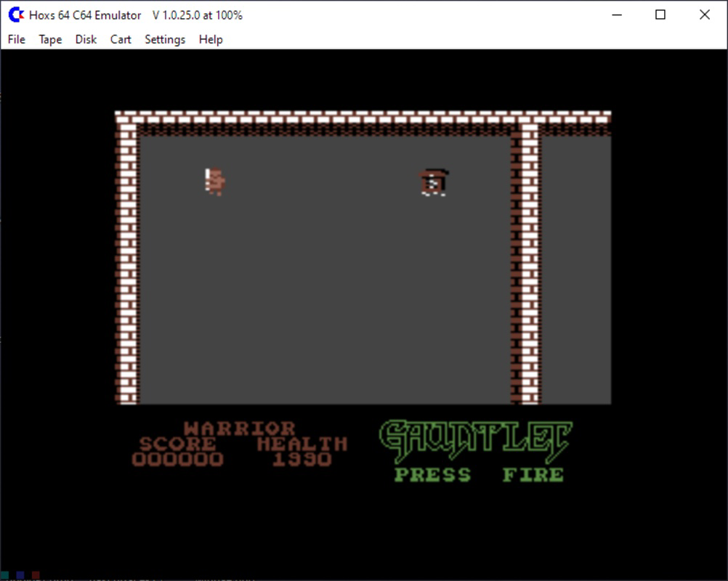Click the health value 1990
The image size is (728, 581).
point(302,460)
